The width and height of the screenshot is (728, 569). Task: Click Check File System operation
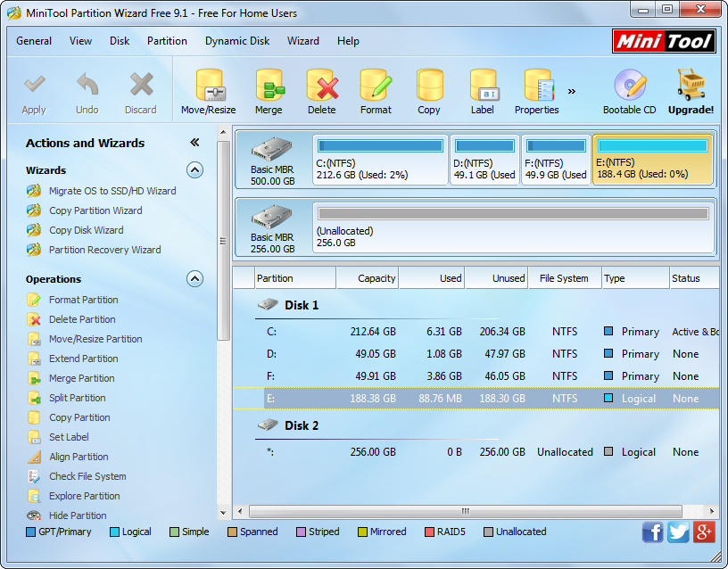[x=77, y=476]
